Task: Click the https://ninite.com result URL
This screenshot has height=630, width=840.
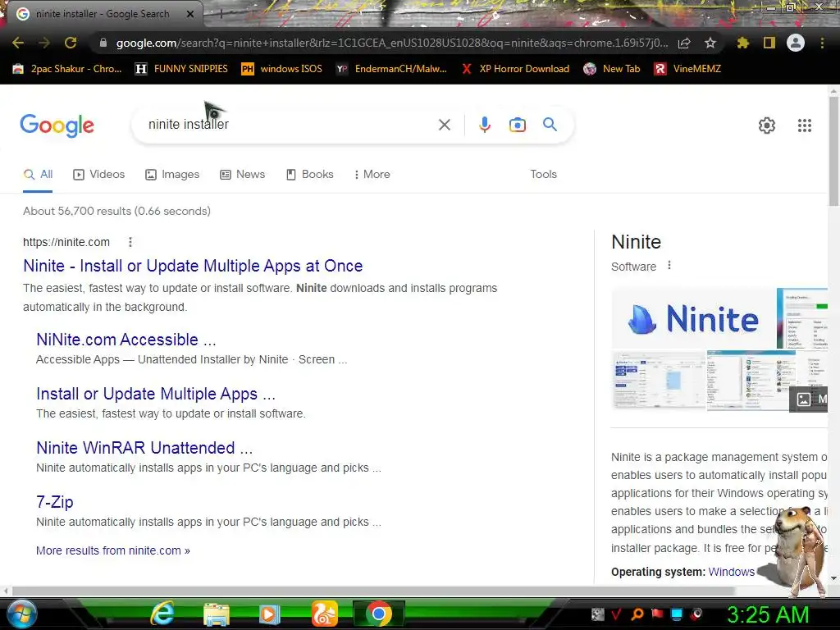Action: pos(66,242)
